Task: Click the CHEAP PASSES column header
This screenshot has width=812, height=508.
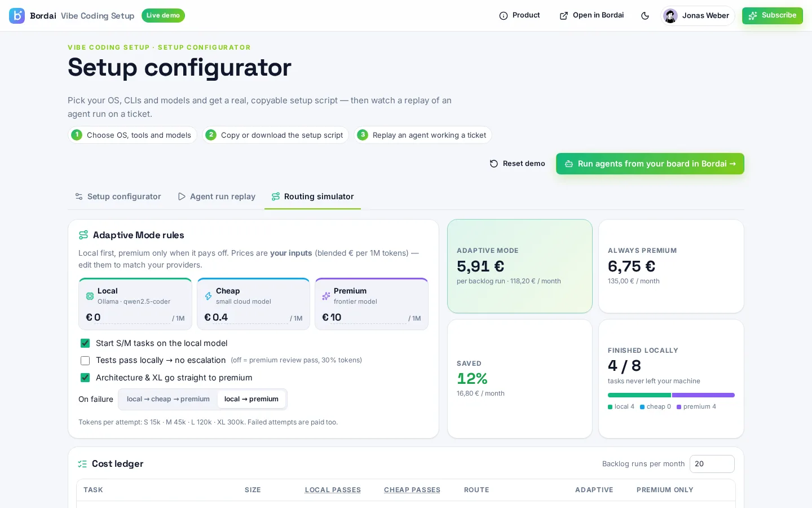Action: click(x=412, y=490)
